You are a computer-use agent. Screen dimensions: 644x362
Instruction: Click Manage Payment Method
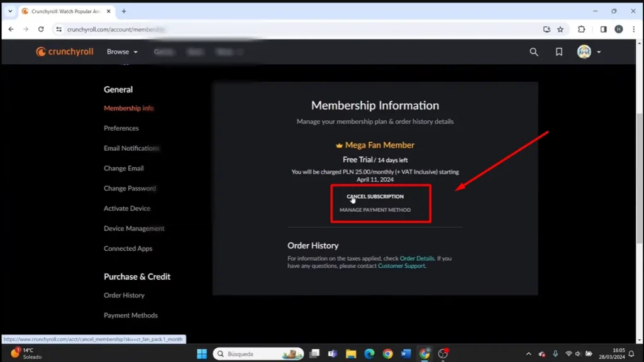click(375, 210)
